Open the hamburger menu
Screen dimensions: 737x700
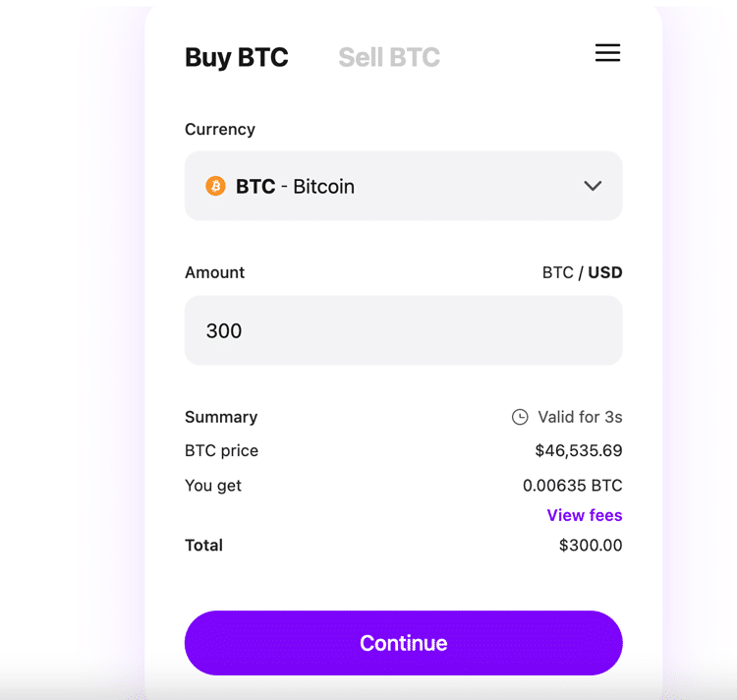click(607, 53)
